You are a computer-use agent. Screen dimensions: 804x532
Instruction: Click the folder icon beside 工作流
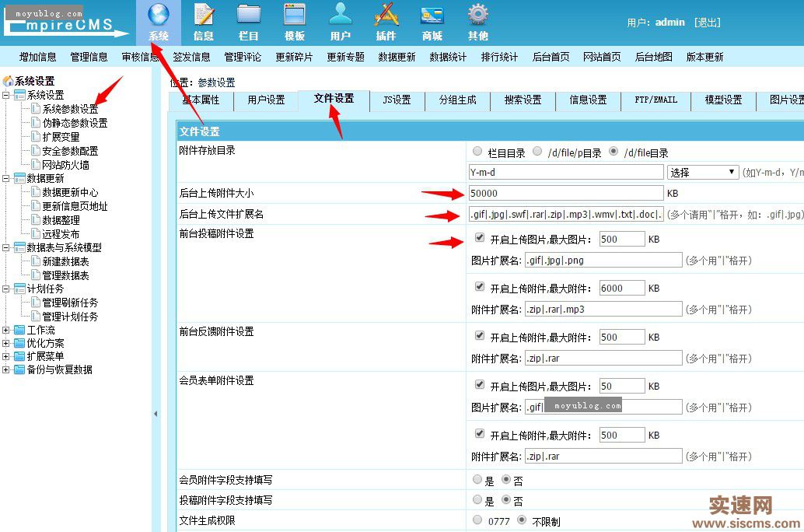(19, 330)
